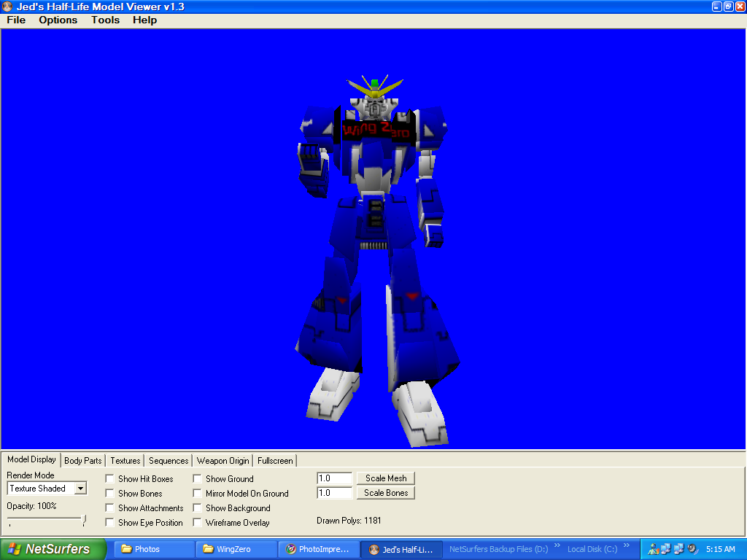Click the Photos folder icon in taskbar

pos(126,549)
